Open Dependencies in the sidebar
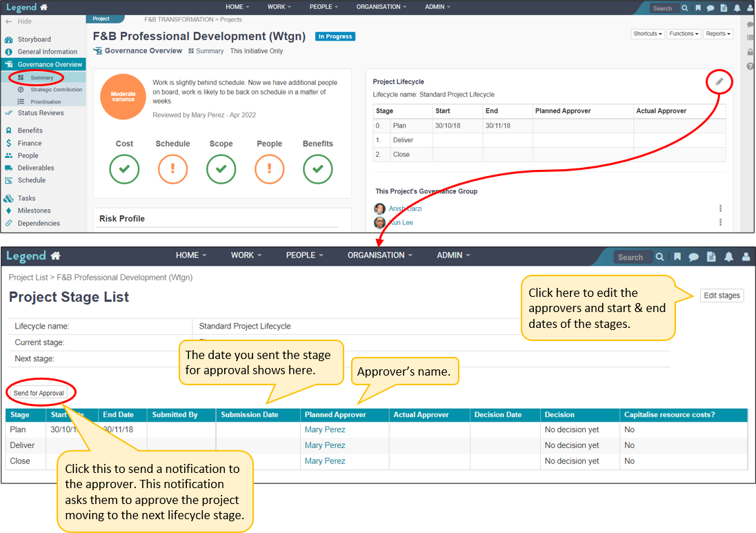 39,223
